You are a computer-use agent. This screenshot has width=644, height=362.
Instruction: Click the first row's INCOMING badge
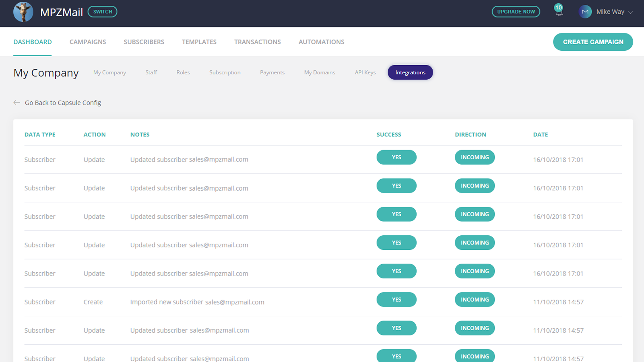475,157
